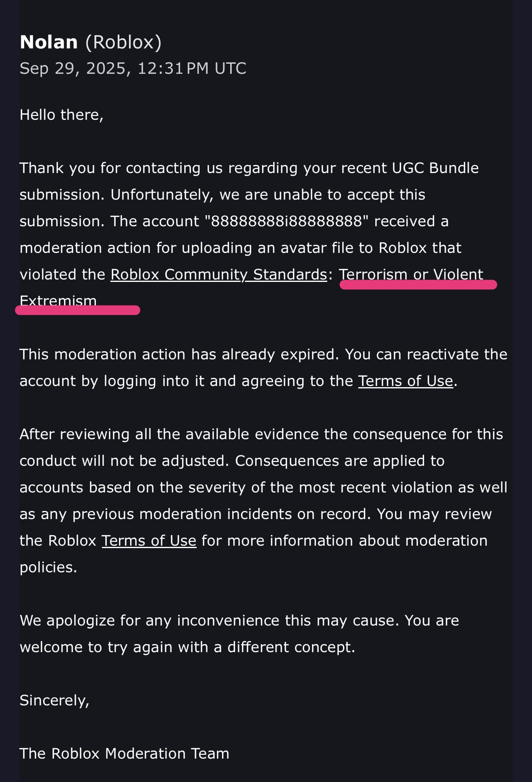
Task: Click the sender name Nolan
Action: pos(49,42)
